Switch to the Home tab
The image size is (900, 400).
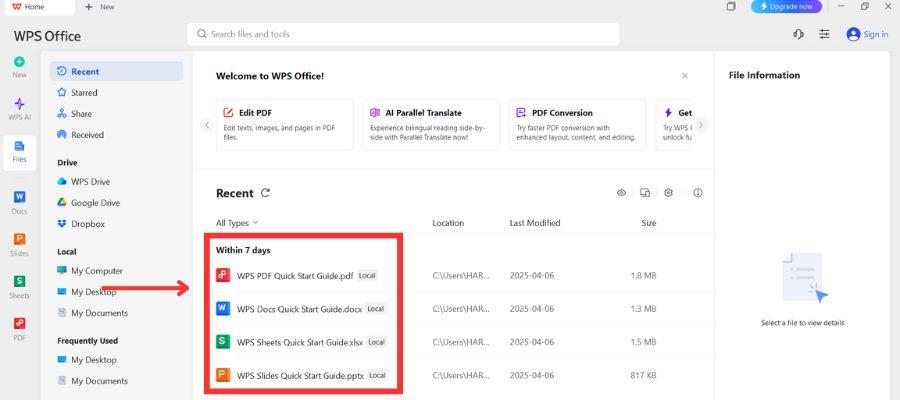coord(39,7)
